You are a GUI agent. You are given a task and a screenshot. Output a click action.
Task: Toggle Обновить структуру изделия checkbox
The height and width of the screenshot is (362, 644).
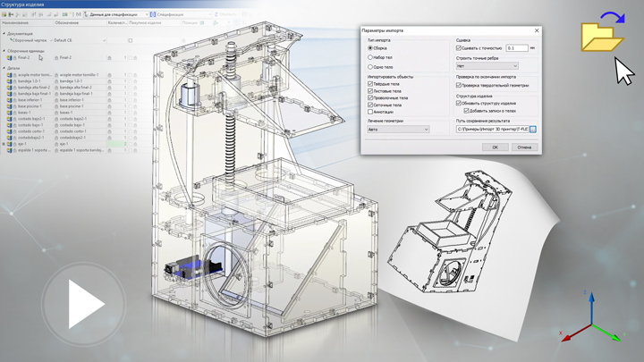[459, 103]
